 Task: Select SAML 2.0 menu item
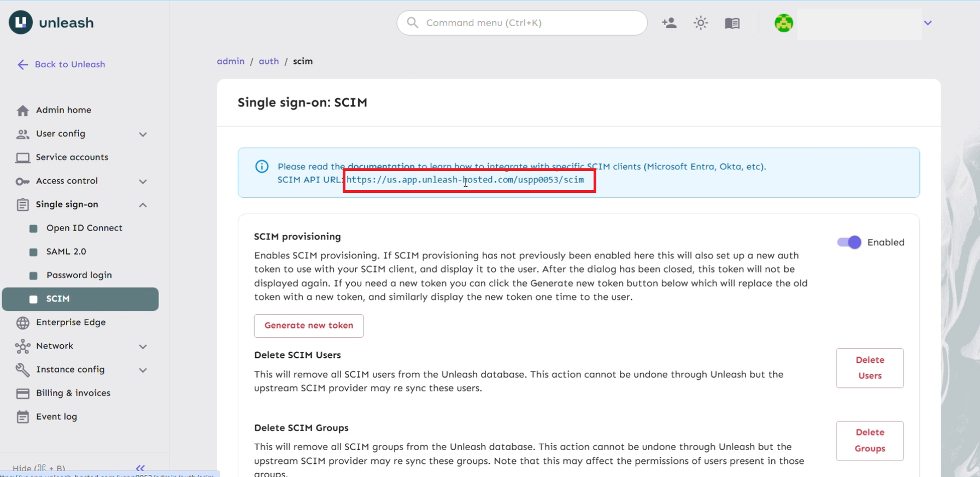(80, 252)
